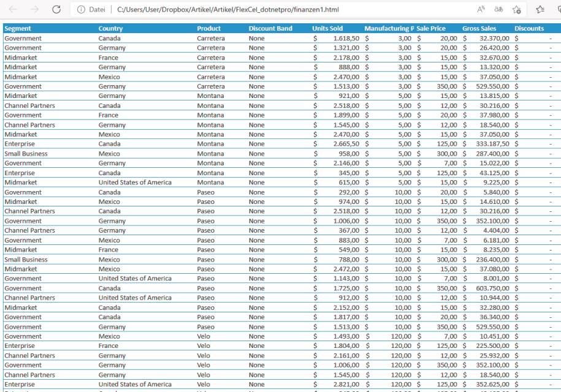Image resolution: width=561 pixels, height=392 pixels.
Task: Click gross sales cell 287.400,00
Action: (492, 154)
